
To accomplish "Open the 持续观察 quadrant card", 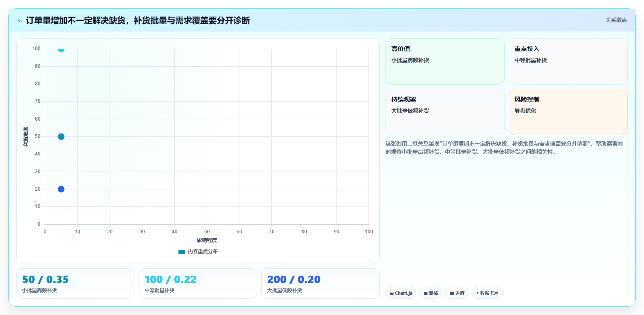I will pos(445,112).
